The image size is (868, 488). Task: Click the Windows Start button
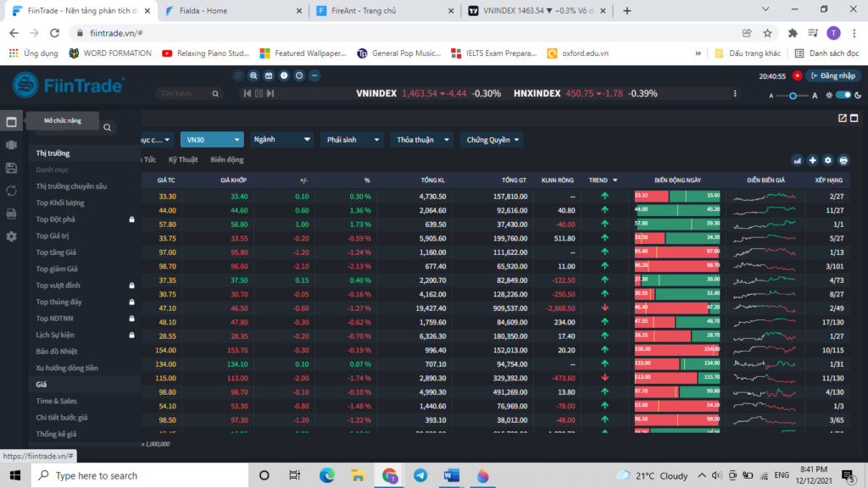coord(15,475)
